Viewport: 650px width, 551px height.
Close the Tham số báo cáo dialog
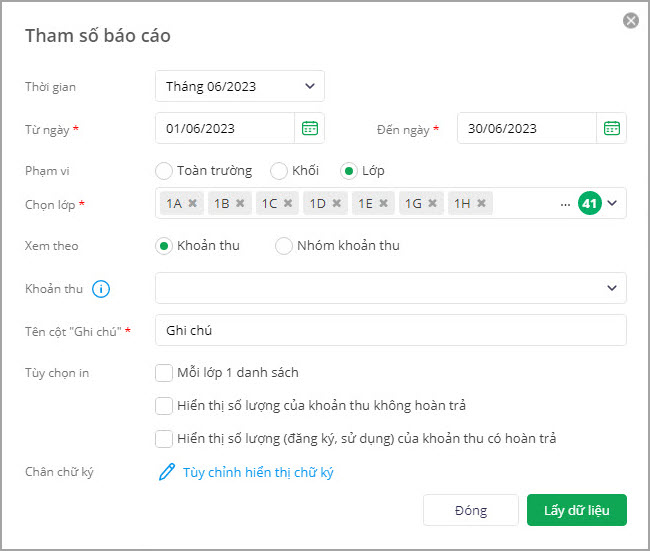tap(630, 20)
